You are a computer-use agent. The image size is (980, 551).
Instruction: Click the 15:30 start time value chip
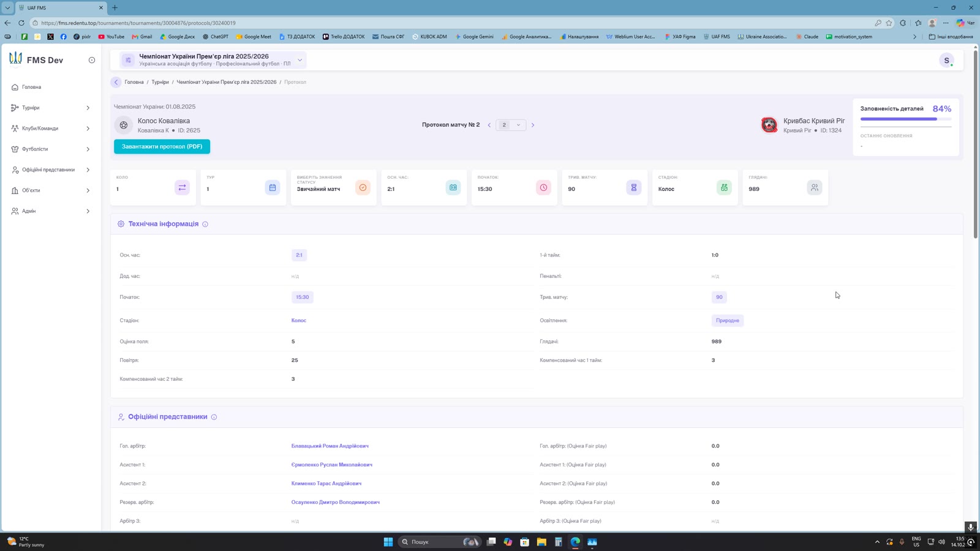click(x=303, y=297)
